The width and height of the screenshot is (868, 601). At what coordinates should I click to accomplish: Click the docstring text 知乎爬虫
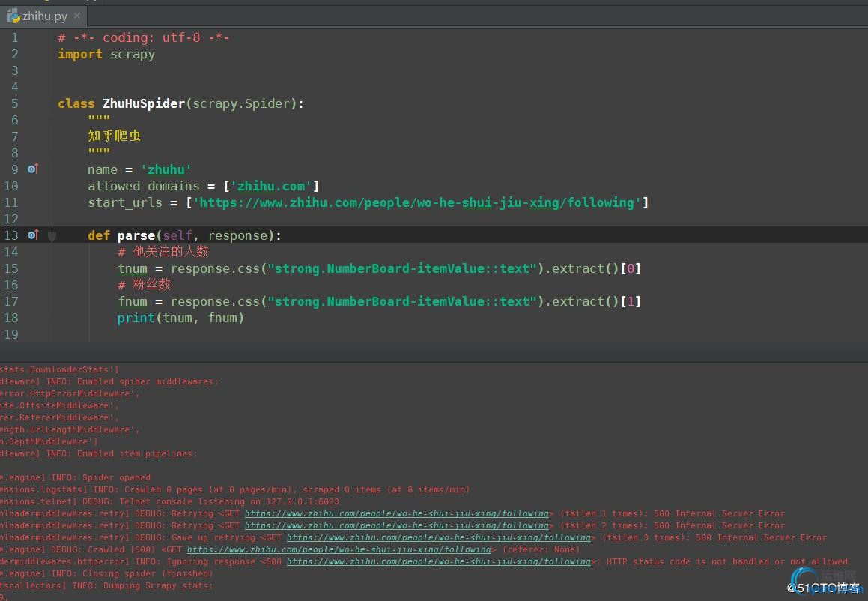tap(114, 136)
